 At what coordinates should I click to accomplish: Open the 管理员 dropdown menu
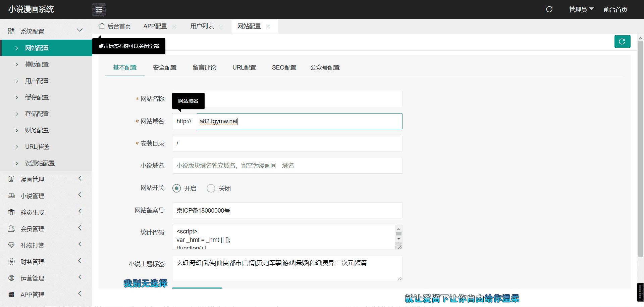coord(581,9)
